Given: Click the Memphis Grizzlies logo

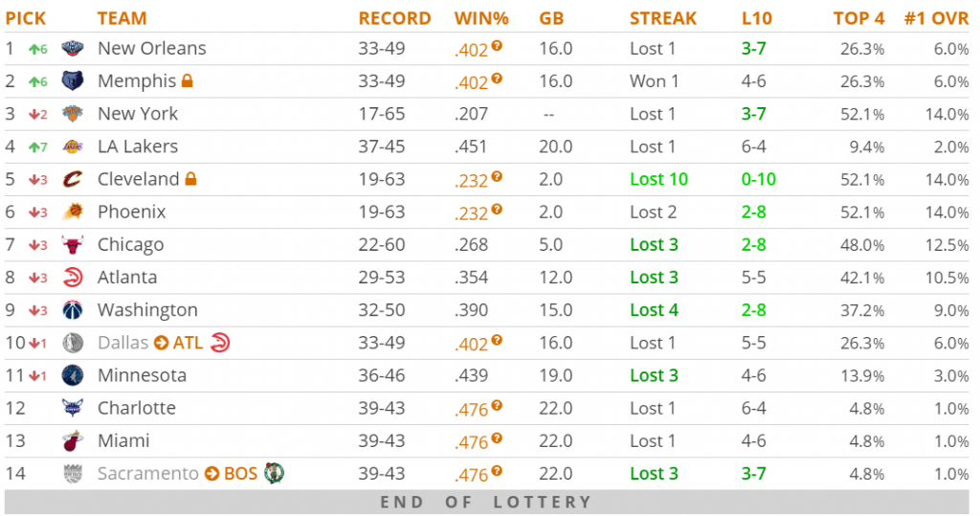Looking at the screenshot, I should coord(73,81).
